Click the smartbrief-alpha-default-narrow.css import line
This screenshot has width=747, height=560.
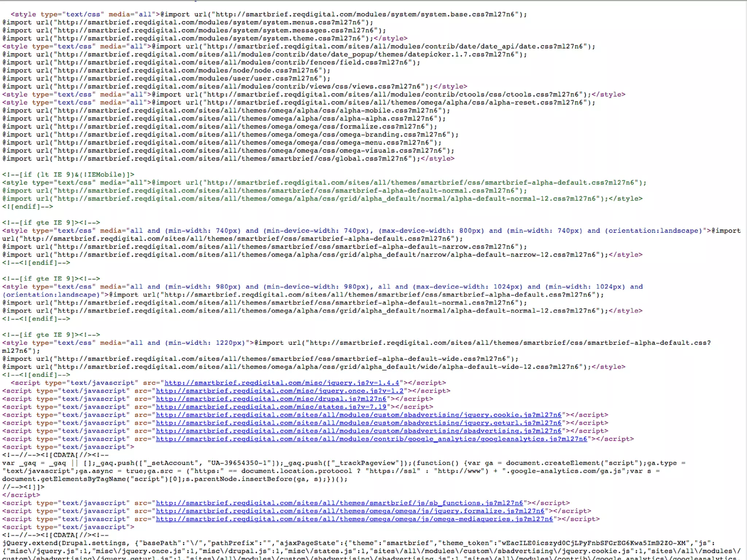click(x=265, y=247)
